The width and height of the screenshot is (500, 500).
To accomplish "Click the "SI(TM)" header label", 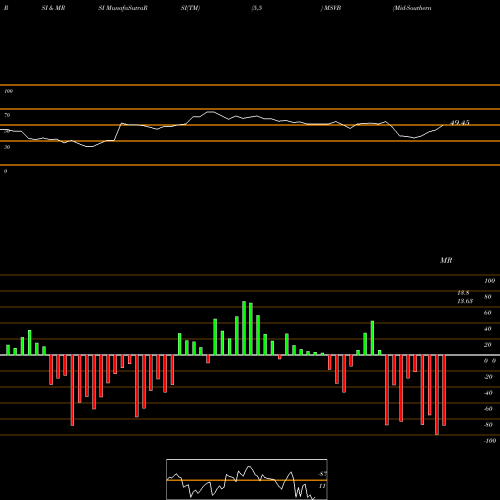I will pyautogui.click(x=190, y=8).
